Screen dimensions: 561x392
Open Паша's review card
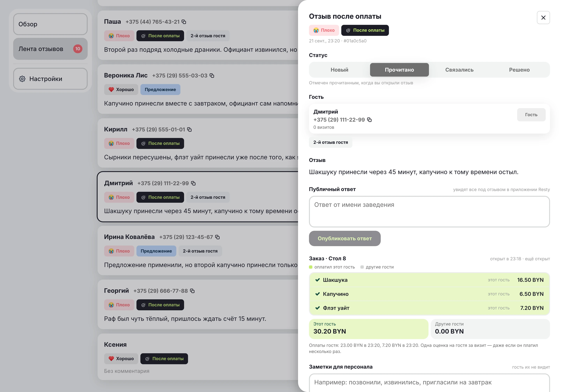pyautogui.click(x=198, y=35)
